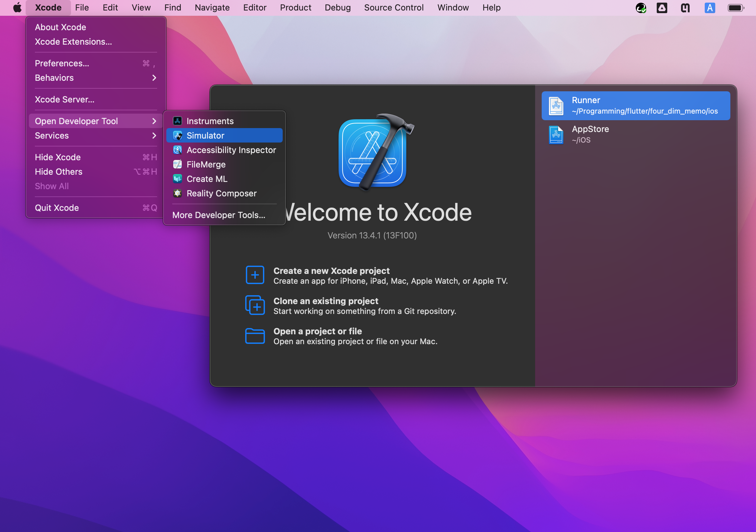
Task: Open the Help menu
Action: coord(491,8)
